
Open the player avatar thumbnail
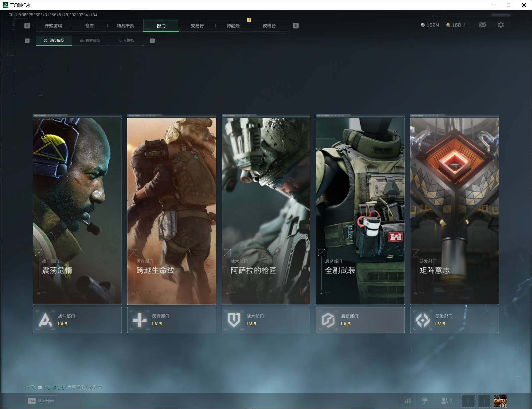pos(500,401)
